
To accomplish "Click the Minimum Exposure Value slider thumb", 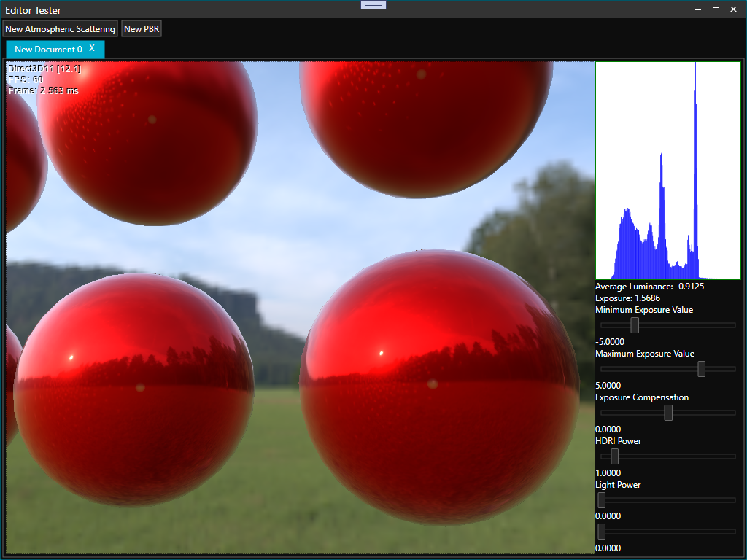I will (x=635, y=325).
